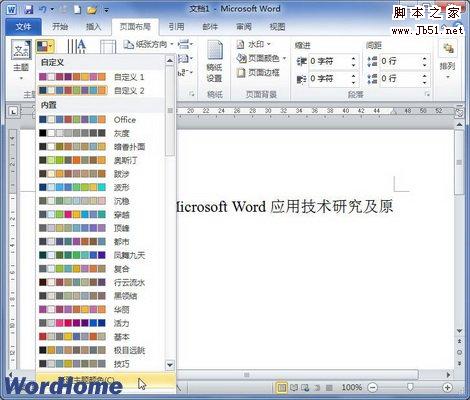Click the Save icon in quick access toolbar
Image resolution: width=470 pixels, height=400 pixels.
(29, 9)
